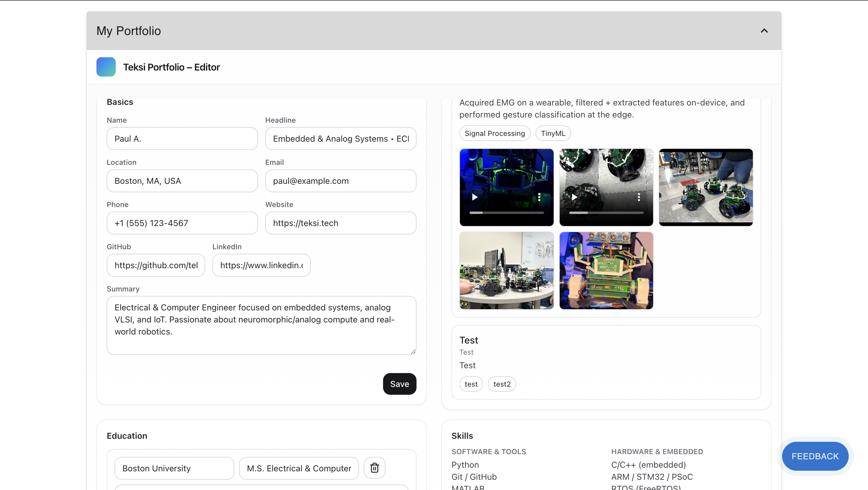Save the Basics section
The height and width of the screenshot is (490, 868).
point(399,384)
